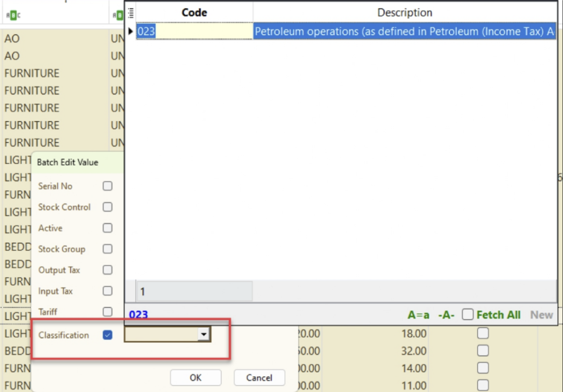This screenshot has width=563, height=392.
Task: Open the Classification dropdown arrow
Action: [x=204, y=334]
